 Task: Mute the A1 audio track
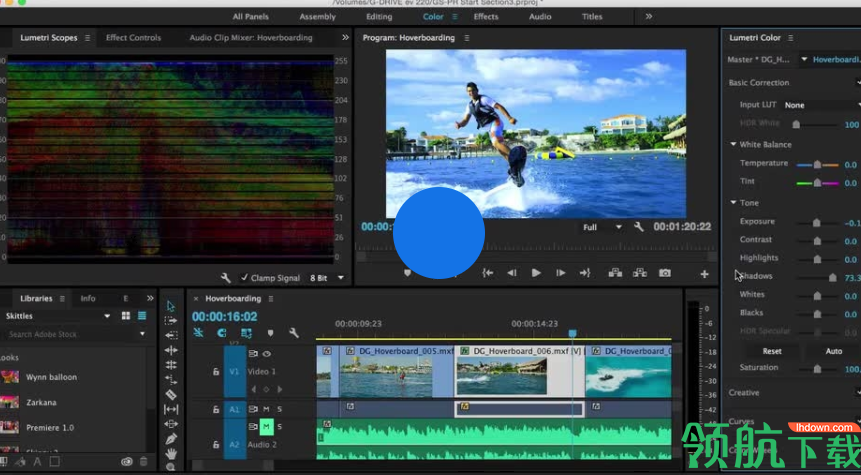click(266, 409)
